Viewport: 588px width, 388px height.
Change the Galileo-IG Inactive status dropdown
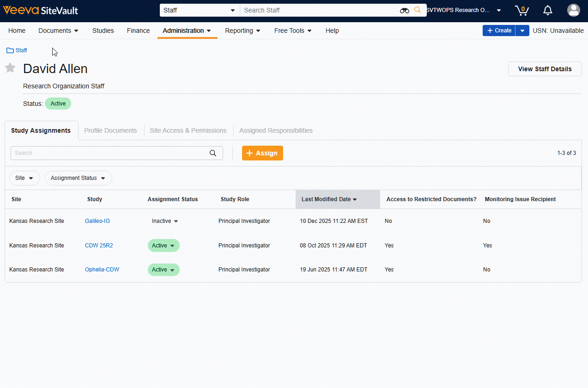164,221
